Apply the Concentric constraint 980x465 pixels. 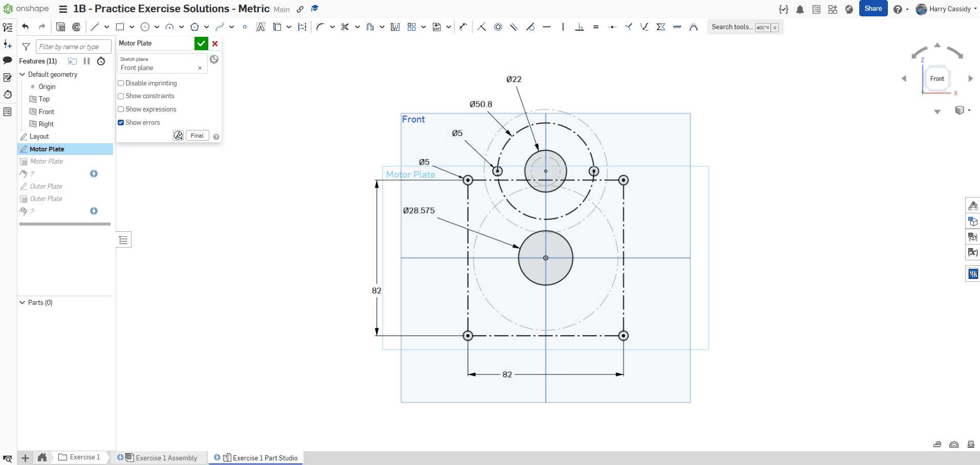[498, 27]
